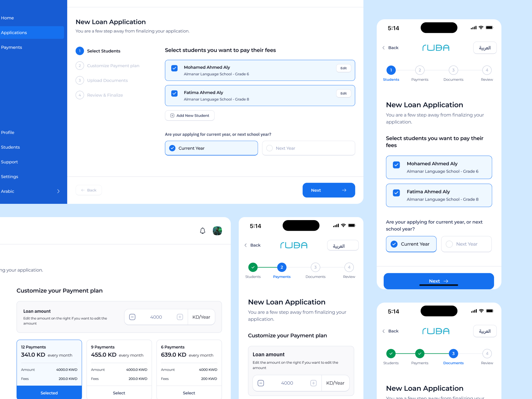Toggle mobile checkbox for Mohamed Ahmed Aly
532x399 pixels.
click(x=396, y=165)
